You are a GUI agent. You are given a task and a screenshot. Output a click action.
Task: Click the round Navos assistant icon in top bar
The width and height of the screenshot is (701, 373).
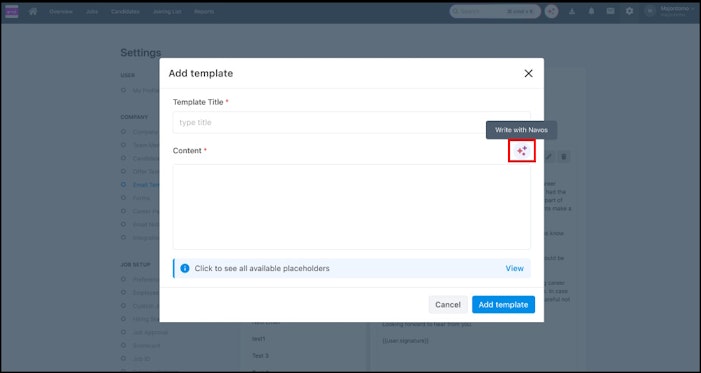click(552, 11)
